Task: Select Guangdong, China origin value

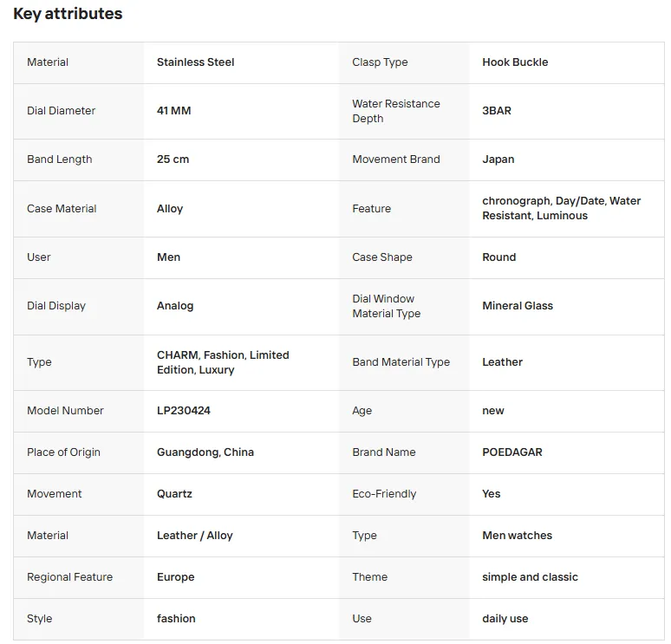Action: click(x=205, y=452)
